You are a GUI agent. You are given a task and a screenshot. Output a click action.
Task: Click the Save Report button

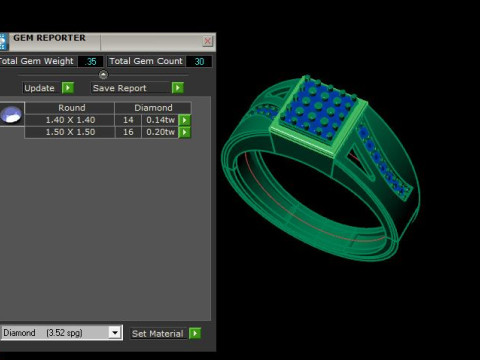[x=131, y=88]
